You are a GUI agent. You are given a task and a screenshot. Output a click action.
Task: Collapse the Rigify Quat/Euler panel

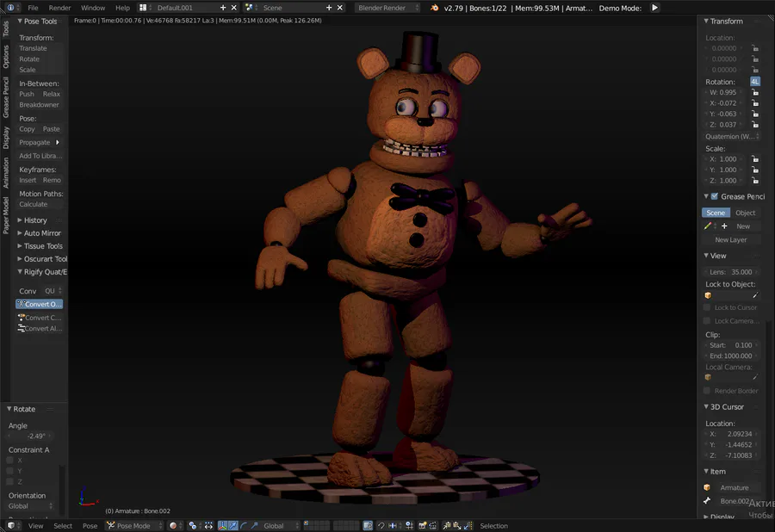pyautogui.click(x=20, y=272)
